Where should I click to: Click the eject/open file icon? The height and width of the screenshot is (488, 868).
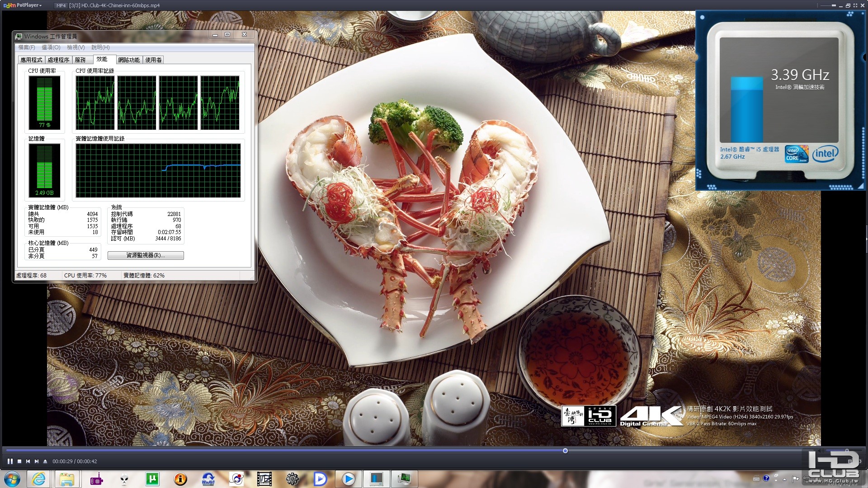tap(45, 461)
